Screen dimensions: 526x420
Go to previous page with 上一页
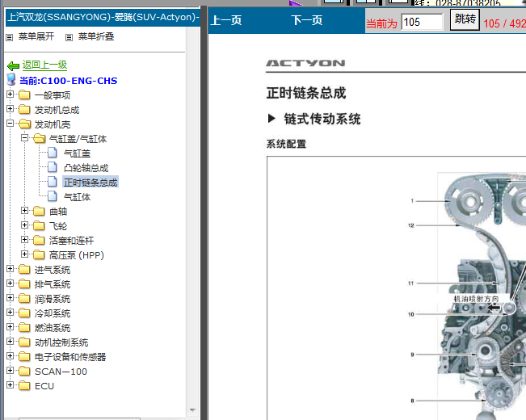pos(226,20)
